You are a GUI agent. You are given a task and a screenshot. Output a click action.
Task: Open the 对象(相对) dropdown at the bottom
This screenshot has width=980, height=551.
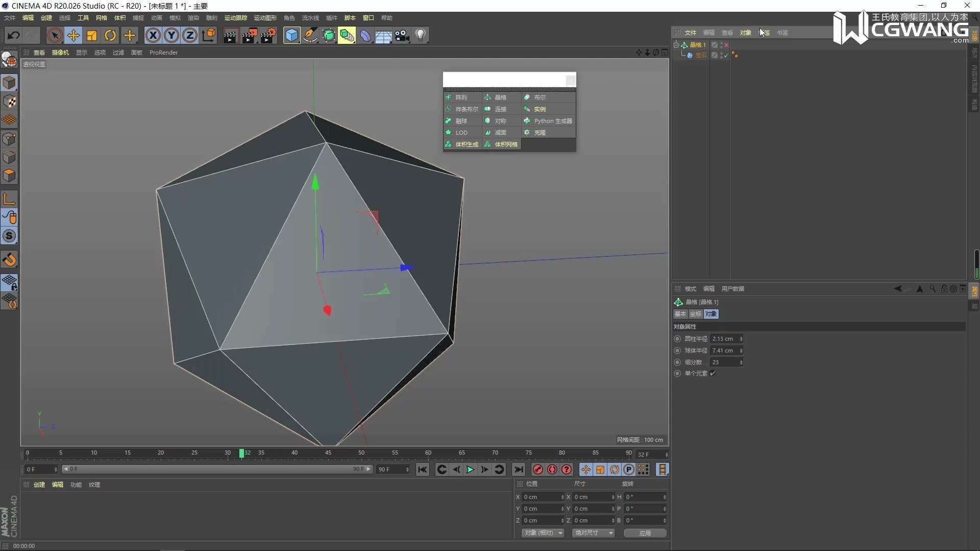coord(542,533)
